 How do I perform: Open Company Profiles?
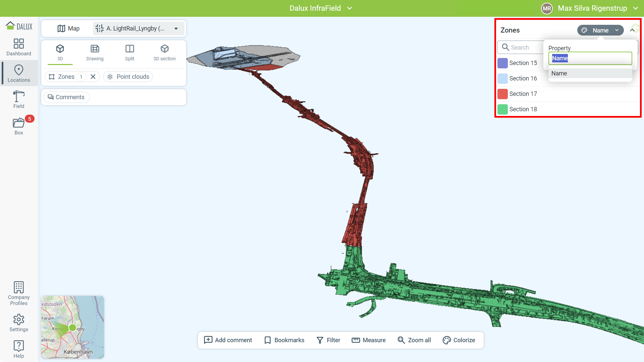click(x=19, y=294)
